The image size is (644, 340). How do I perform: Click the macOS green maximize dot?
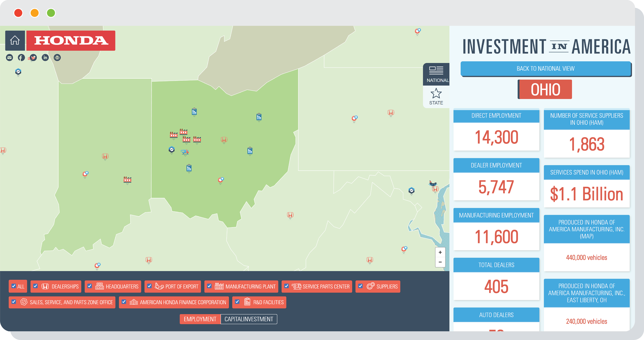point(51,13)
